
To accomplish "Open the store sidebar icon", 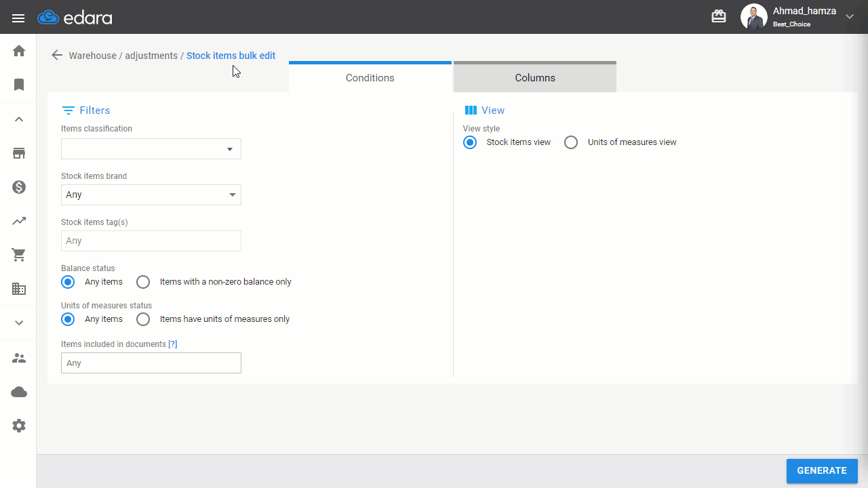I will (19, 153).
